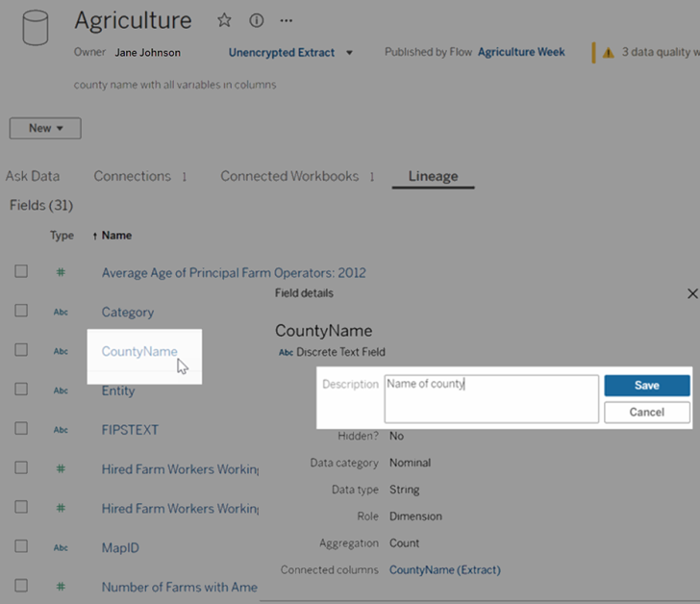Screen dimensions: 700x604
Task: Click the Unencrypted Extract link
Action: 281,53
